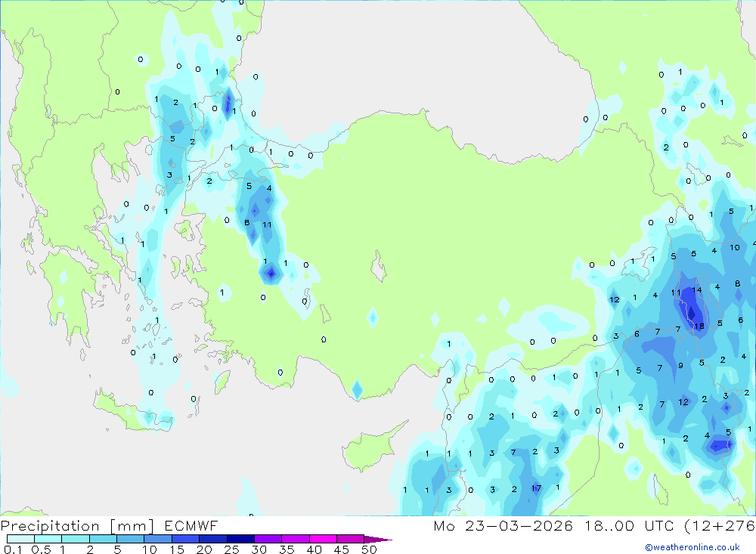Select the 0.1–0.5 mm lightest cyan legend swatch
This screenshot has height=554, width=756.
click(x=20, y=539)
